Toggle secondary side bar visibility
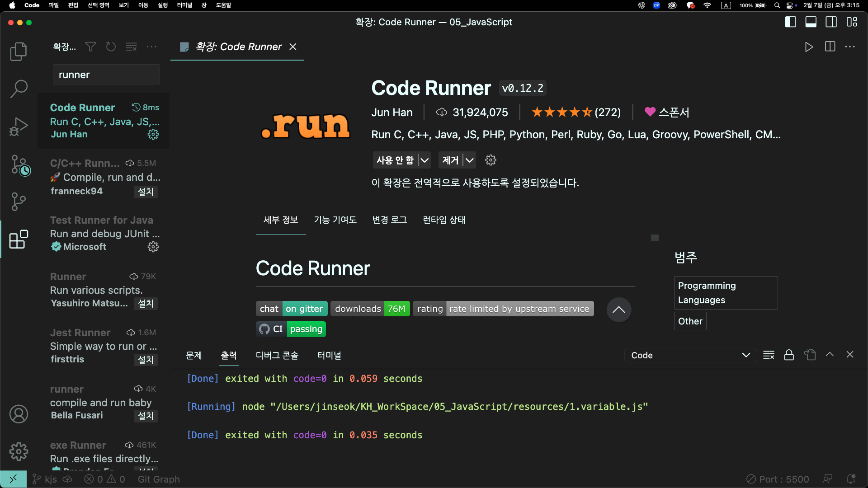The height and width of the screenshot is (488, 868). pos(831,22)
